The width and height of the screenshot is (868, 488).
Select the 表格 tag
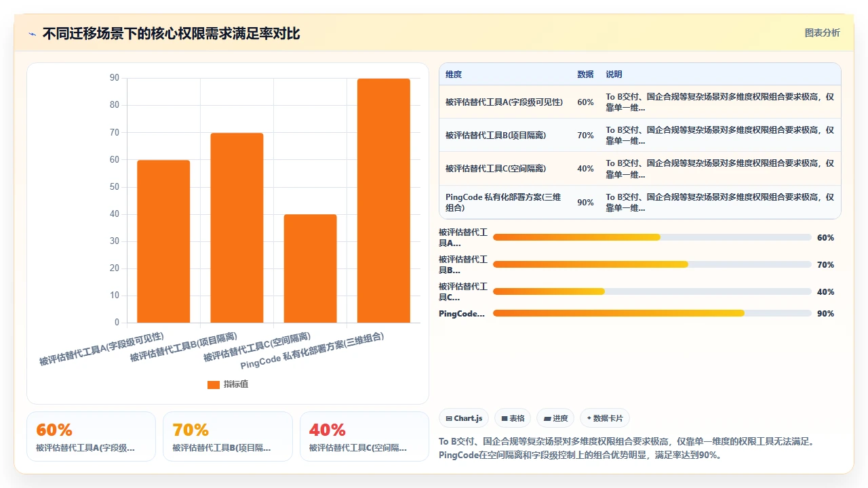(x=513, y=418)
